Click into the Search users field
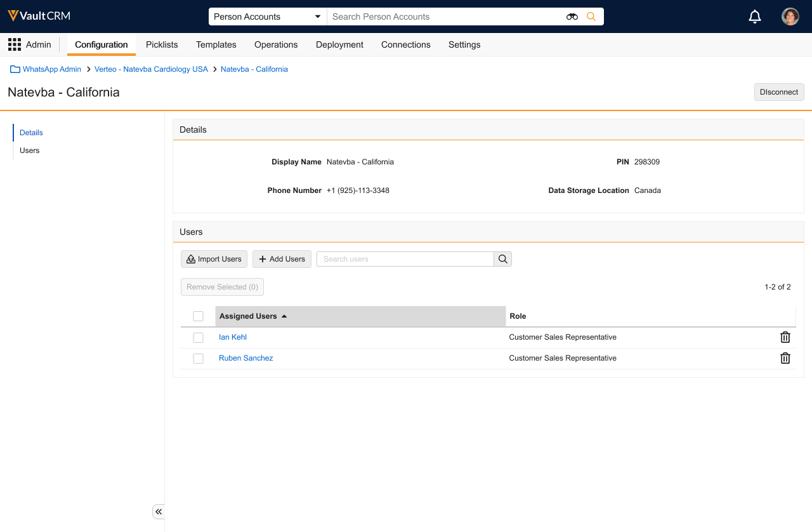This screenshot has width=812, height=532. (x=405, y=259)
